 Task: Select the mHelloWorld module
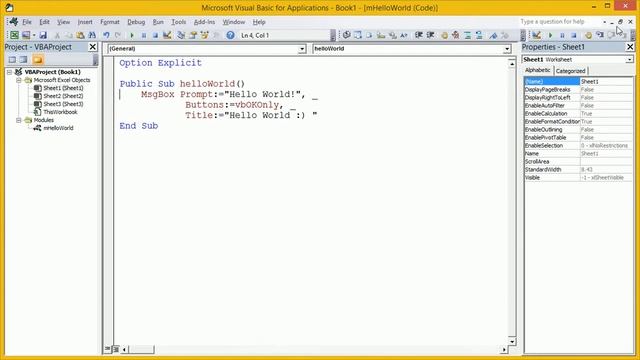(58, 128)
